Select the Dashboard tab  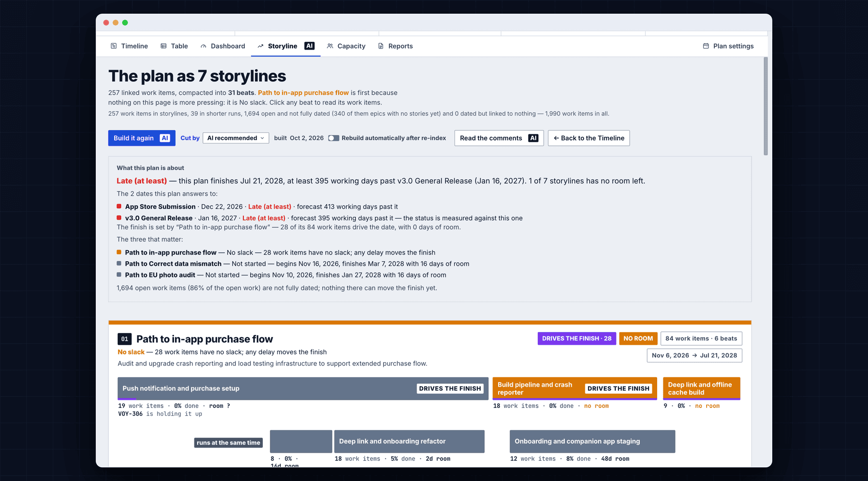point(223,46)
